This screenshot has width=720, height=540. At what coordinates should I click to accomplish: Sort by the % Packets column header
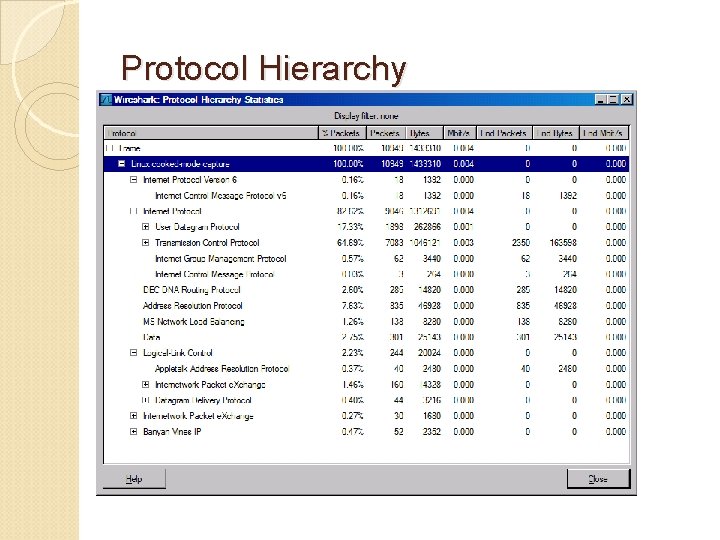coord(342,133)
